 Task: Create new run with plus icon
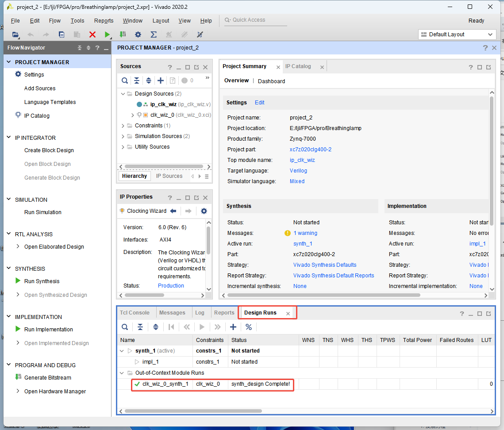point(233,327)
